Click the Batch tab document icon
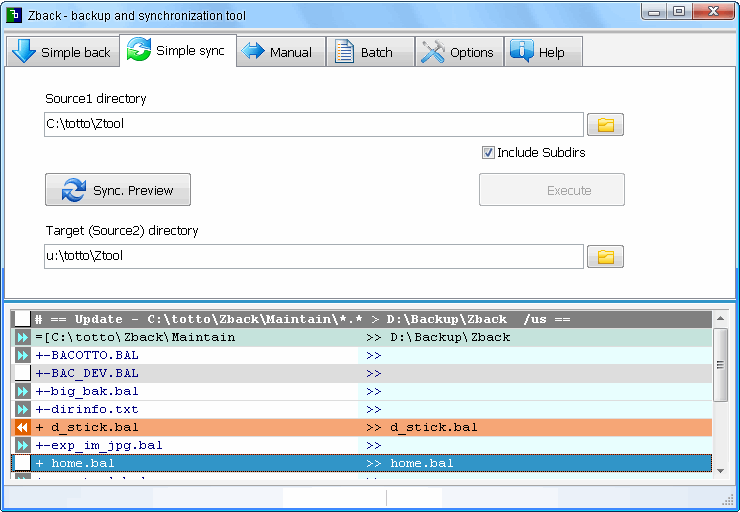Image resolution: width=740 pixels, height=512 pixels. 344,52
